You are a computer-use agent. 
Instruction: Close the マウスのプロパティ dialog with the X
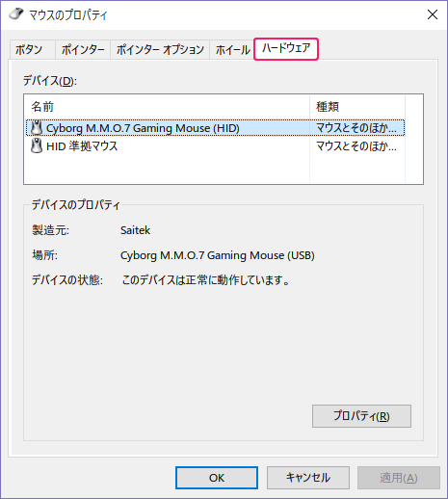click(433, 14)
